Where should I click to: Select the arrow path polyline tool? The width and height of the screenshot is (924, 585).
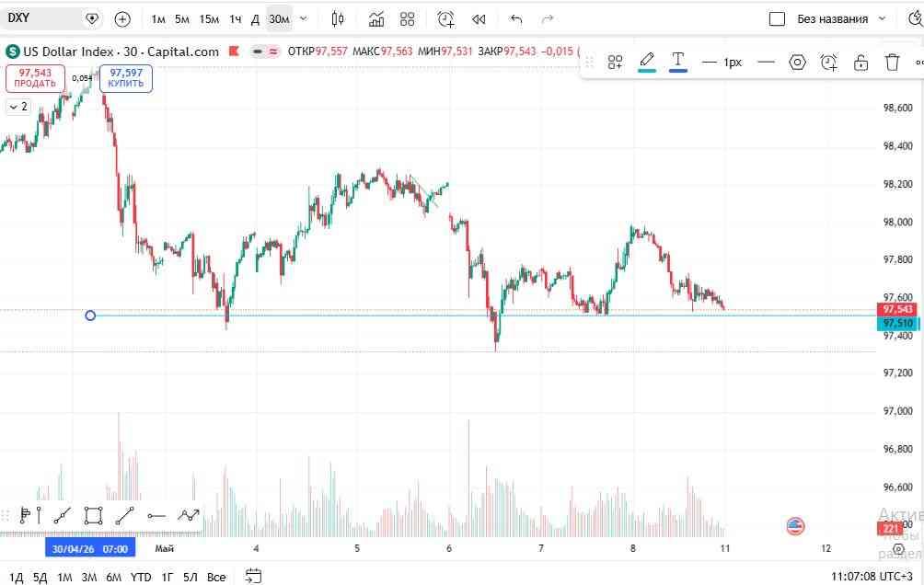189,515
